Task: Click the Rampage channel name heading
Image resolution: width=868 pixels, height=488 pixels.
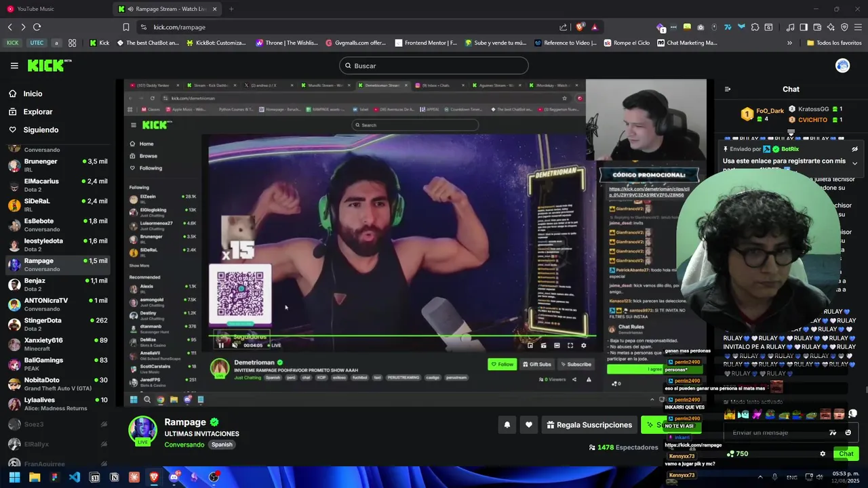Action: pyautogui.click(x=185, y=422)
